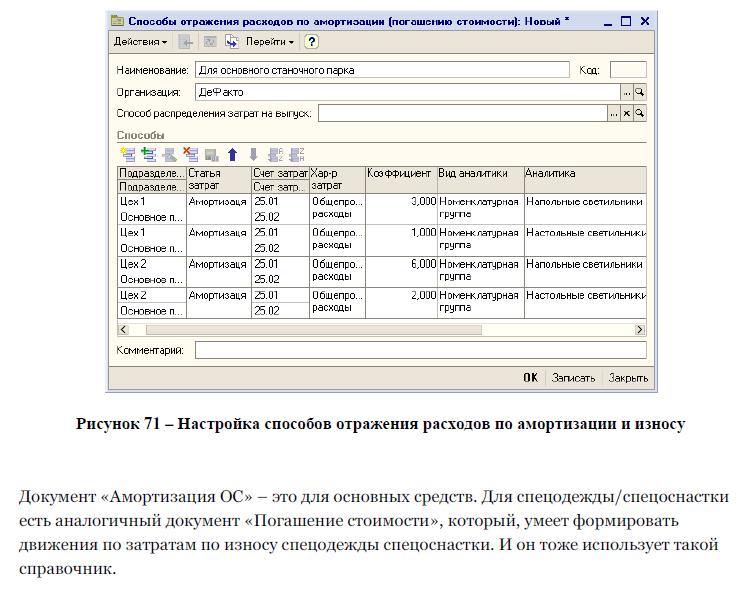Select coefficient cell 2,000
744x595 pixels.
coord(401,303)
